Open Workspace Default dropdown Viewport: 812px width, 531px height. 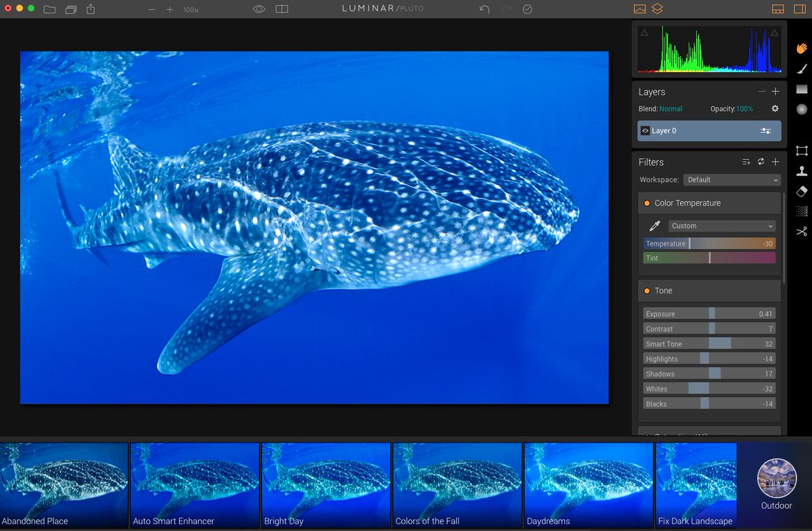pos(732,180)
